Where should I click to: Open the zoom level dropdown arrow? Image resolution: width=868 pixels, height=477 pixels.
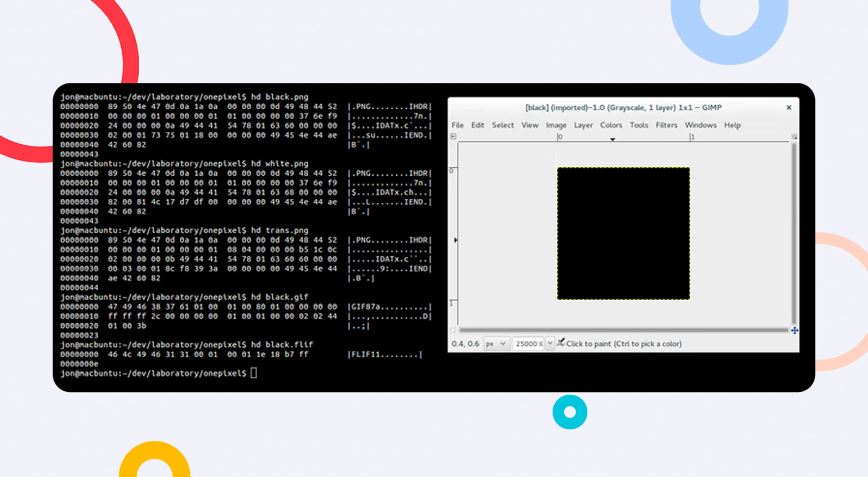(x=550, y=344)
